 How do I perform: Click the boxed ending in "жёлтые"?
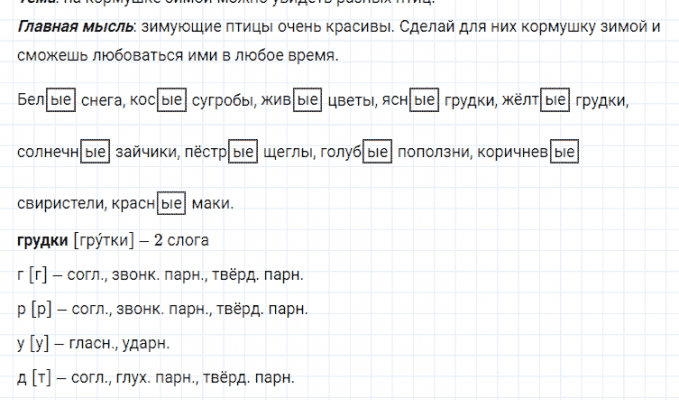click(554, 100)
